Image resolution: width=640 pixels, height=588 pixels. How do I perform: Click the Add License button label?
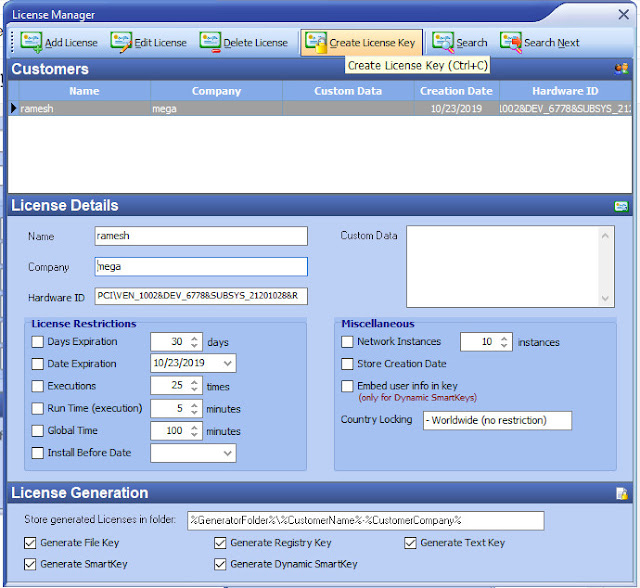(x=71, y=43)
